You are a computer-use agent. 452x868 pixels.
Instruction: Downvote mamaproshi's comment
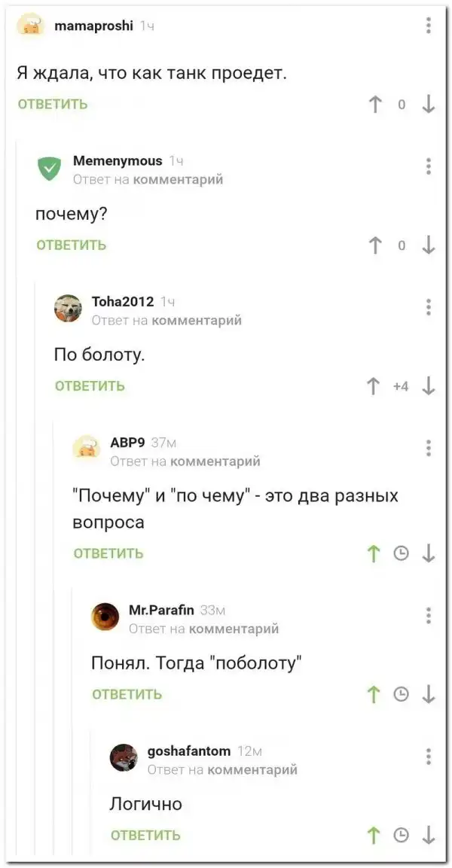click(x=429, y=105)
